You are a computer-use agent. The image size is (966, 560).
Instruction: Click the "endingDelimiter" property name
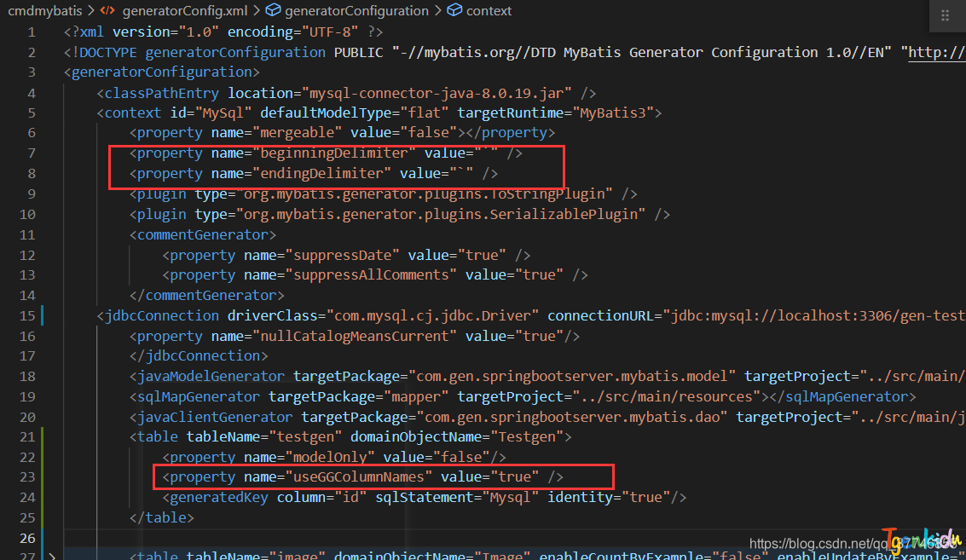pyautogui.click(x=321, y=174)
